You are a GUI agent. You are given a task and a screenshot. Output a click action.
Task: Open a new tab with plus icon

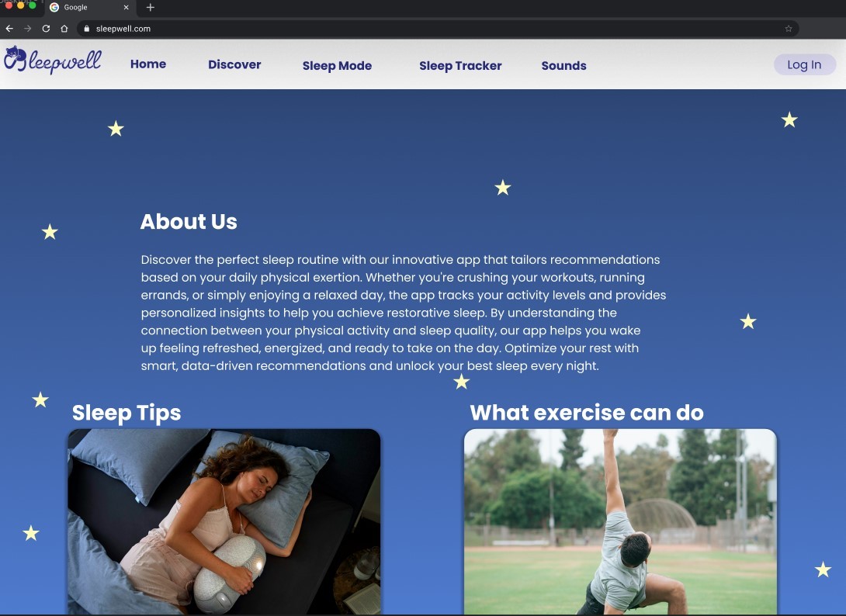coord(150,8)
